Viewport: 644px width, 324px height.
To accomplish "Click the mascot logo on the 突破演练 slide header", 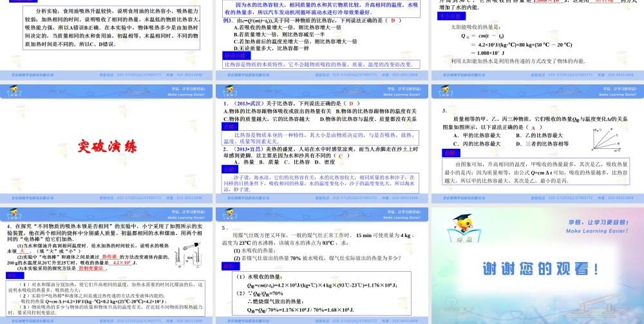I will click(x=14, y=91).
